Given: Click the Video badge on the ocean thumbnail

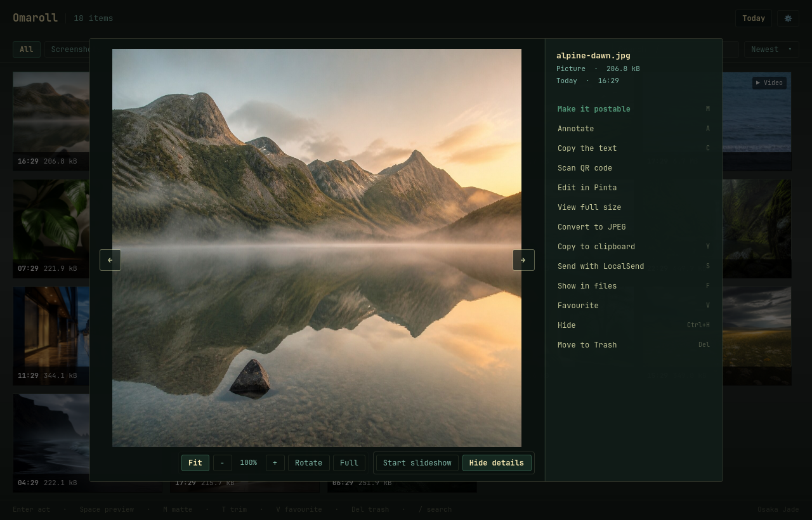Looking at the screenshot, I should (769, 82).
